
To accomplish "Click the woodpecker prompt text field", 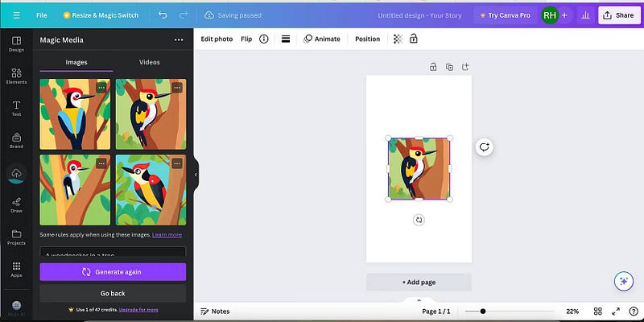I will (113, 252).
